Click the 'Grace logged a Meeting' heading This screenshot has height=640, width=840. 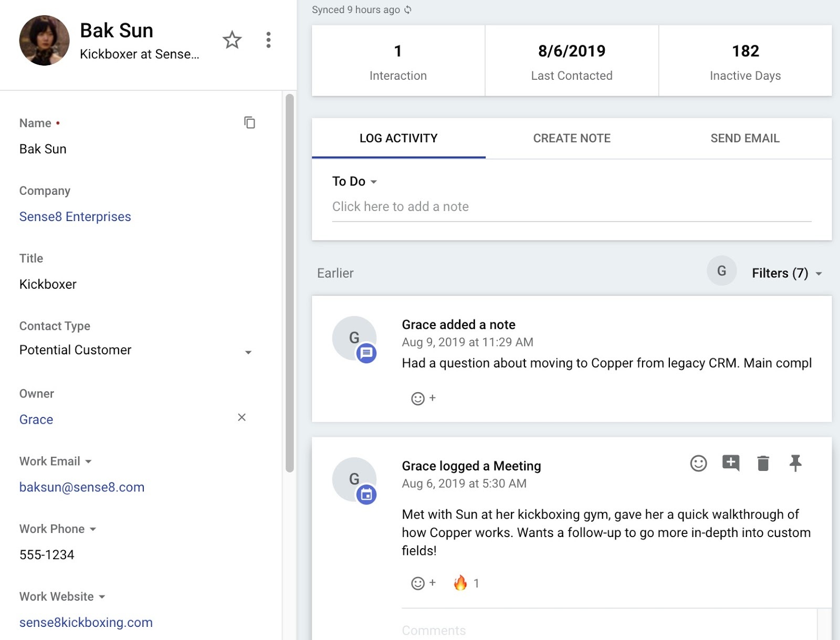click(471, 466)
